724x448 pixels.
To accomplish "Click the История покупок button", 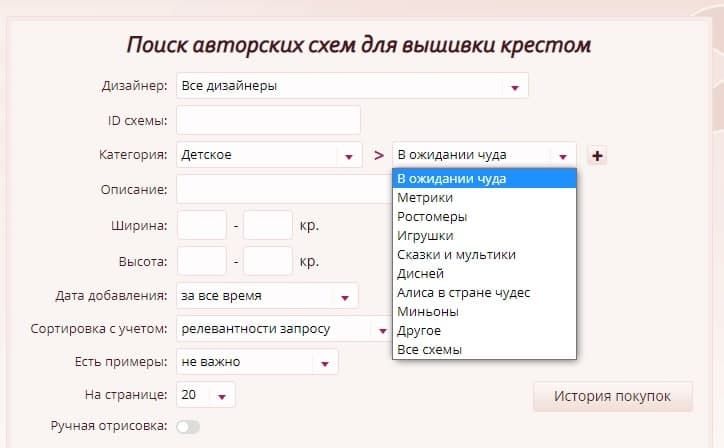I will click(x=613, y=396).
